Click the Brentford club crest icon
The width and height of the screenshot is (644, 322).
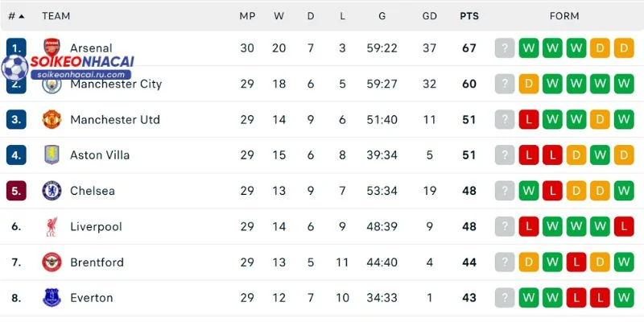pyautogui.click(x=52, y=262)
